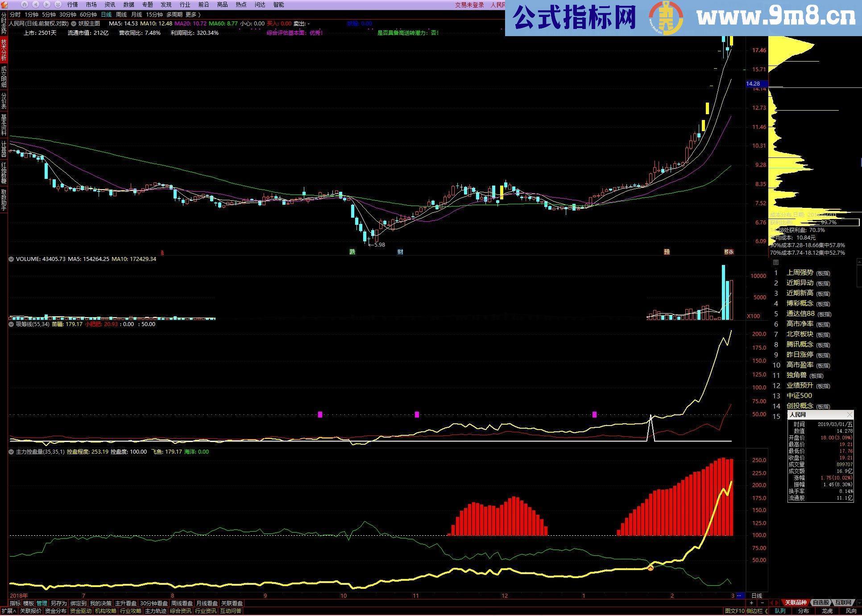Open the 市场 menu
The width and height of the screenshot is (862, 616).
[91, 4]
